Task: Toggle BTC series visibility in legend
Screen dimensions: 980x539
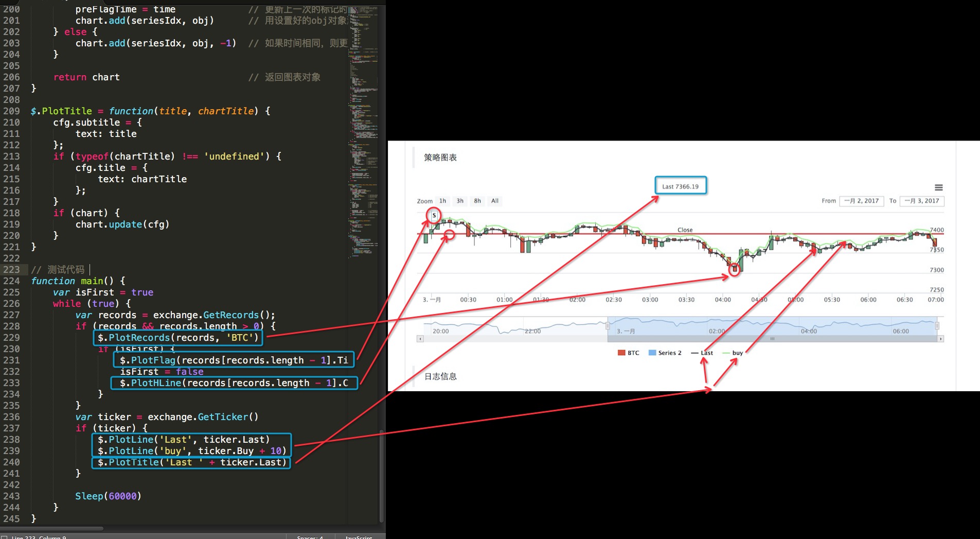Action: tap(629, 353)
